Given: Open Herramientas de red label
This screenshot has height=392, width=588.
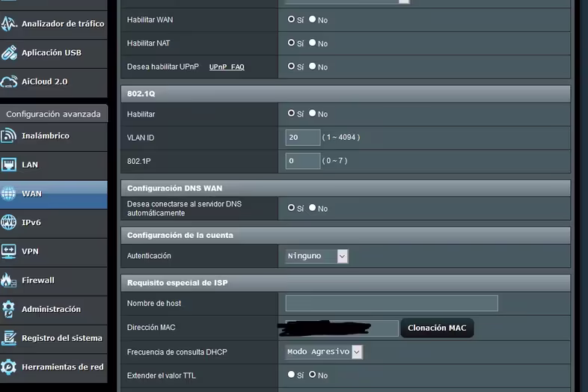Looking at the screenshot, I should (63, 367).
